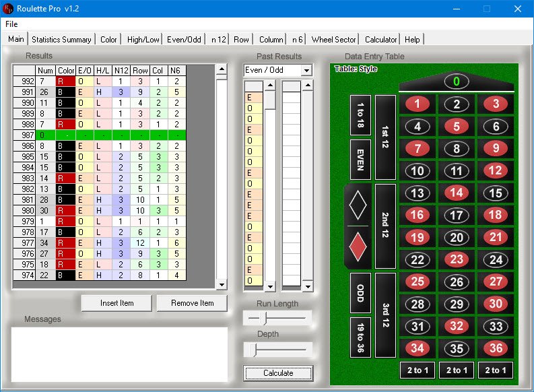
Task: Switch to the Color tab
Action: point(108,40)
